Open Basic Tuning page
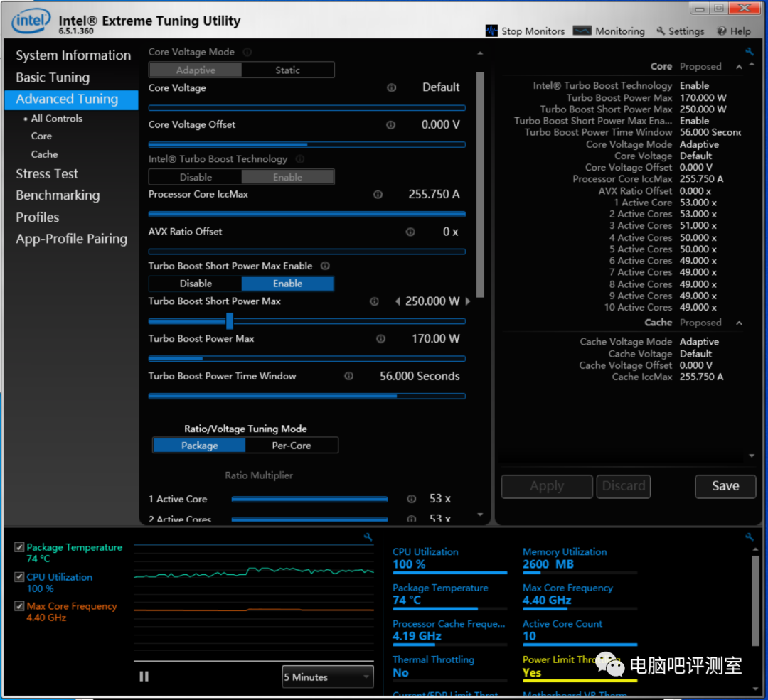Screen dimensions: 768x700 [53, 77]
